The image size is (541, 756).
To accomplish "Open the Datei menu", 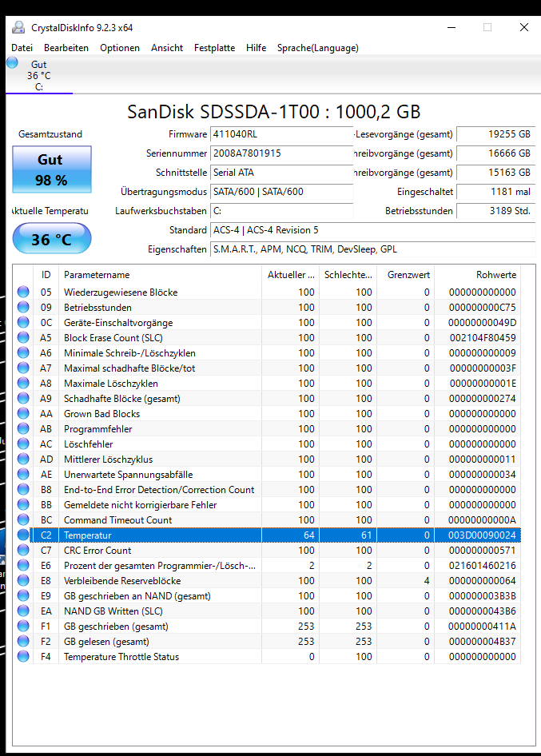I will [x=22, y=48].
